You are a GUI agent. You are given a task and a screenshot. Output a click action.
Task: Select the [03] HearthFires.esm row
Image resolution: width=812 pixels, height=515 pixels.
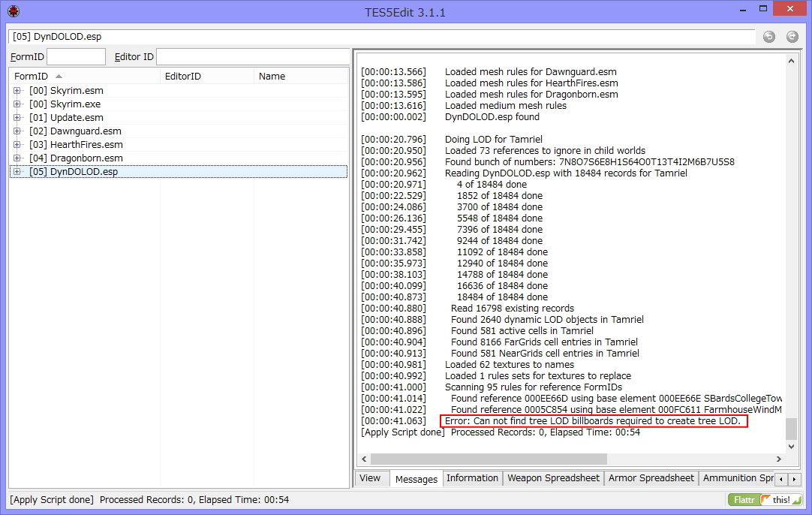[179, 145]
